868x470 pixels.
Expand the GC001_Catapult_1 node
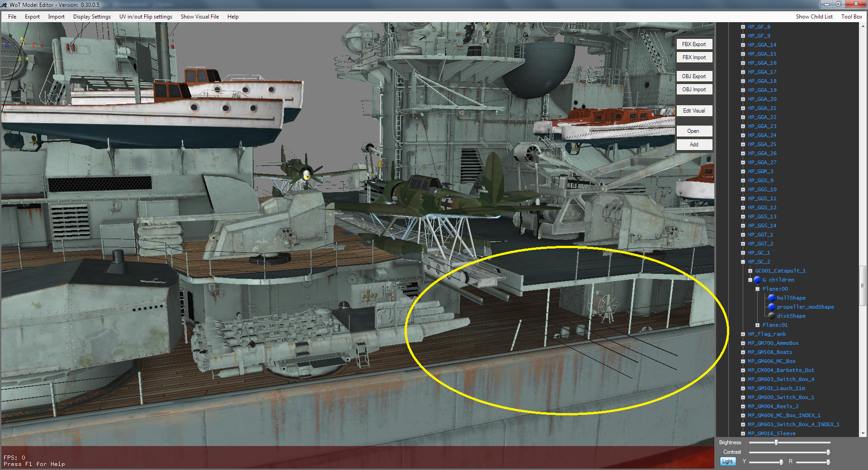tap(750, 271)
